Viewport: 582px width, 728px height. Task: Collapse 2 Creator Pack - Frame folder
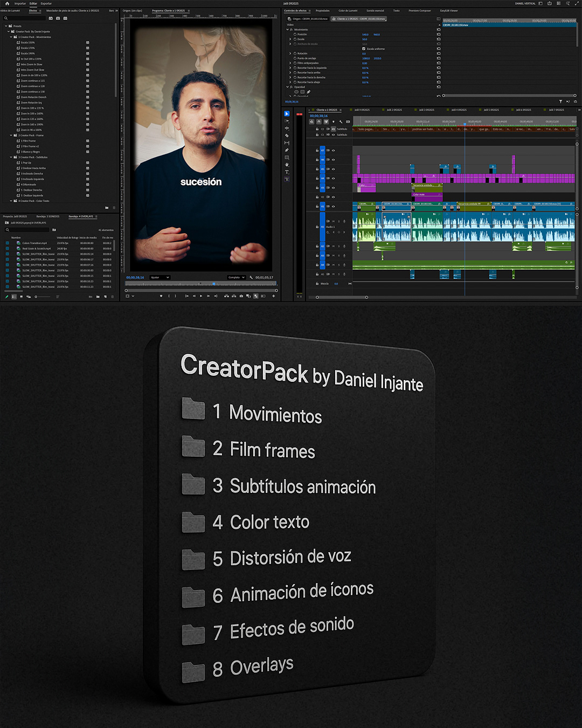(11, 135)
